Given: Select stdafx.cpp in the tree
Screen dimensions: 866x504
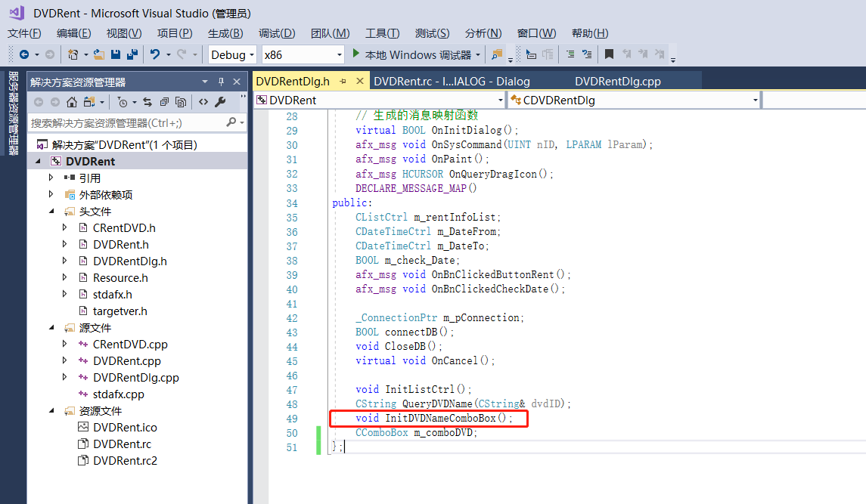Looking at the screenshot, I should click(118, 394).
